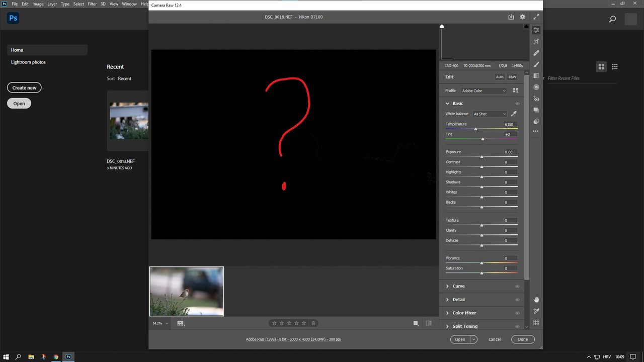Select the Radial Filter tool
644x362 pixels.
(x=536, y=87)
